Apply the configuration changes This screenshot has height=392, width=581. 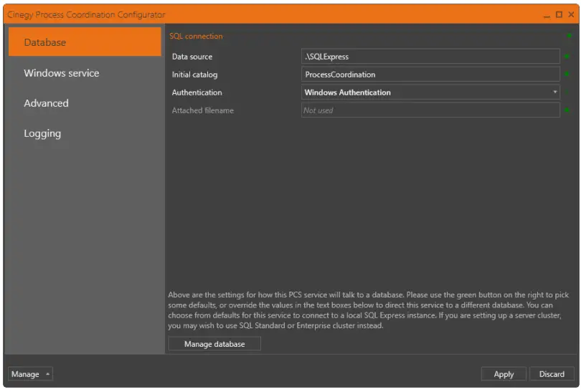pos(504,374)
